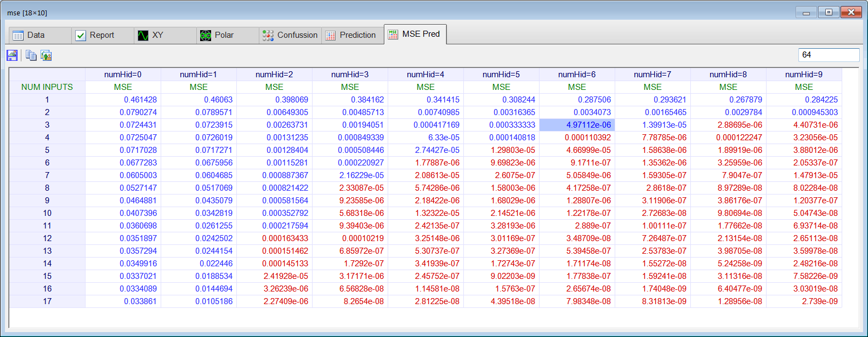
Task: Click cell 0.293621
Action: [653, 100]
